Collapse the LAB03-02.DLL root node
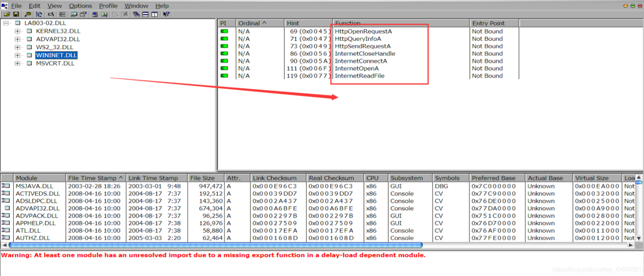 pyautogui.click(x=6, y=23)
